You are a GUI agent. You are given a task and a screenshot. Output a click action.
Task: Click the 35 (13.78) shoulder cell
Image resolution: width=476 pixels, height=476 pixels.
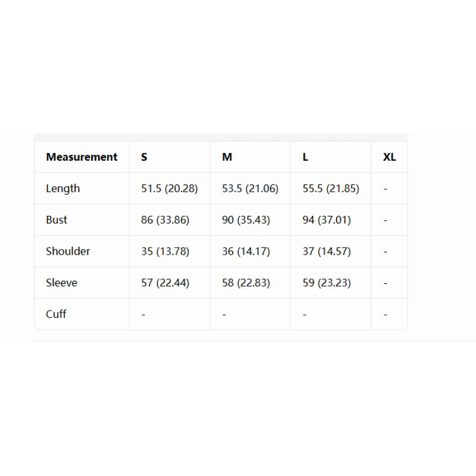click(x=165, y=251)
